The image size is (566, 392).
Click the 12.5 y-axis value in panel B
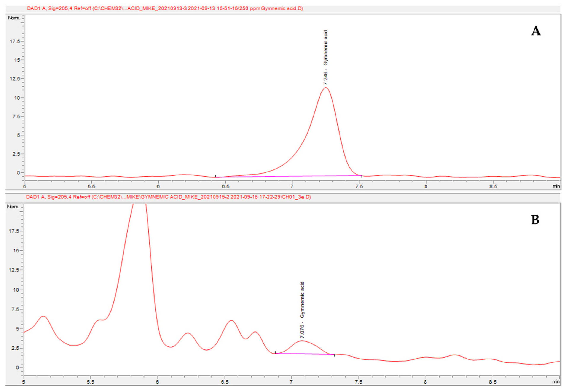[14, 270]
